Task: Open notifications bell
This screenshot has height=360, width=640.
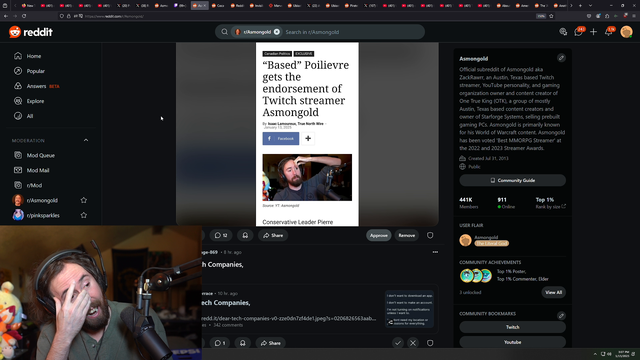Action: (x=609, y=32)
